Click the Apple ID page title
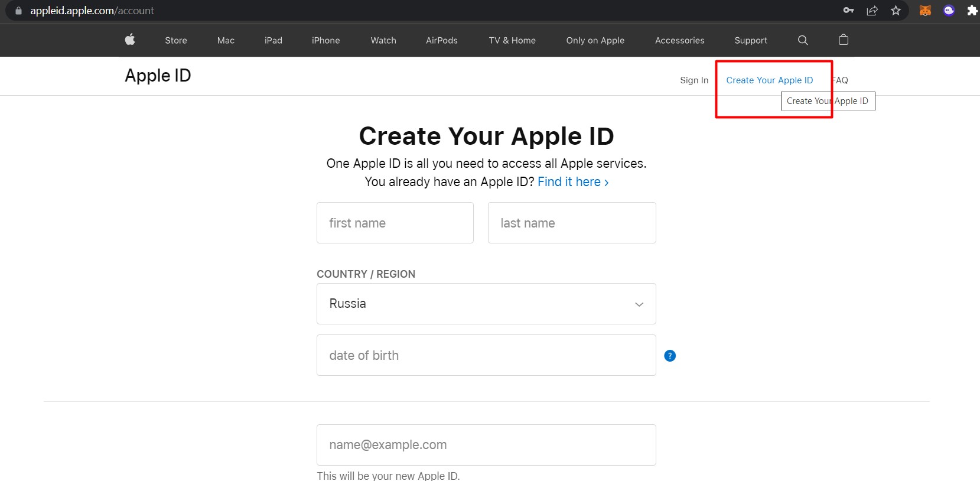 coord(158,76)
